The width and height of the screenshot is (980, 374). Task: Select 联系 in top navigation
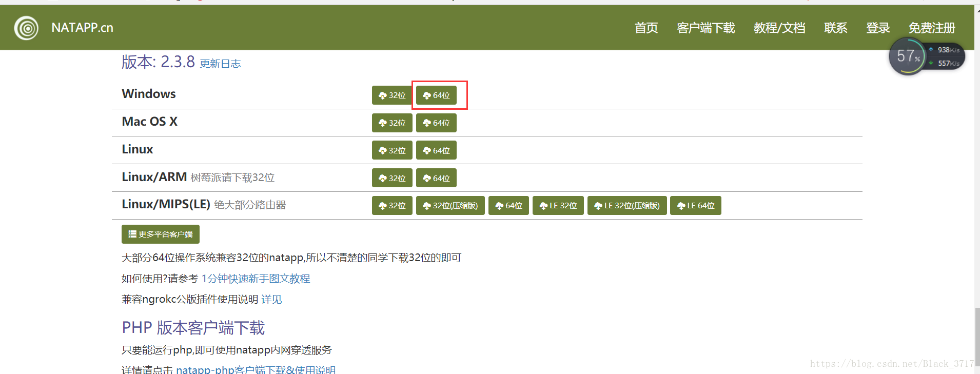(835, 28)
